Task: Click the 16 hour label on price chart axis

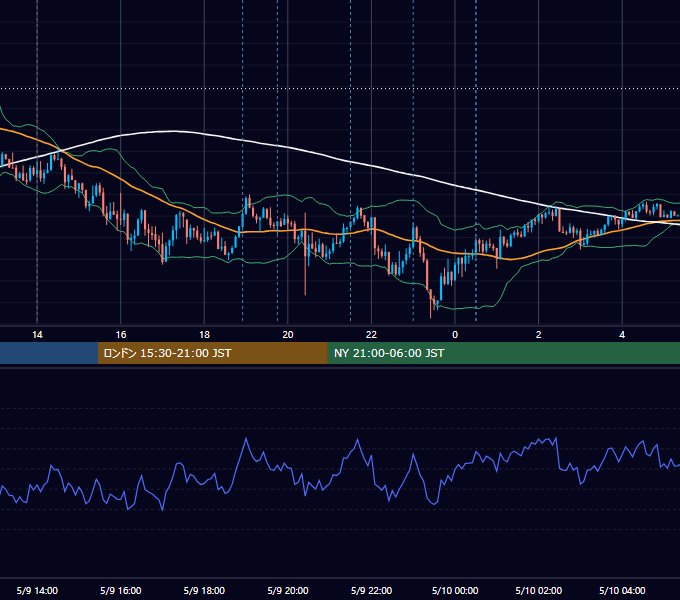Action: pos(121,334)
